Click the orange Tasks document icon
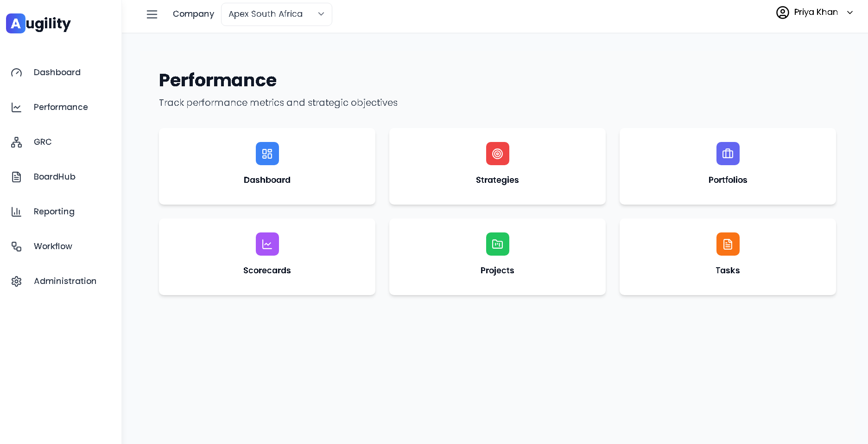The width and height of the screenshot is (868, 444). click(x=728, y=244)
